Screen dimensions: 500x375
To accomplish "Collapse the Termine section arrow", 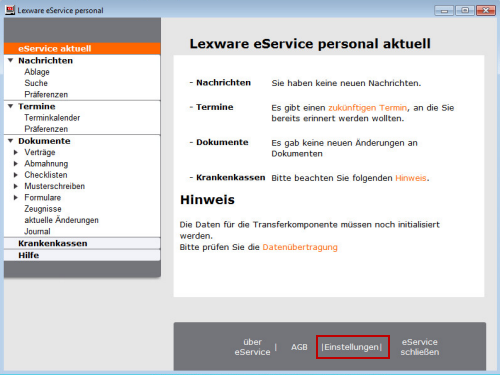I will coord(11,106).
